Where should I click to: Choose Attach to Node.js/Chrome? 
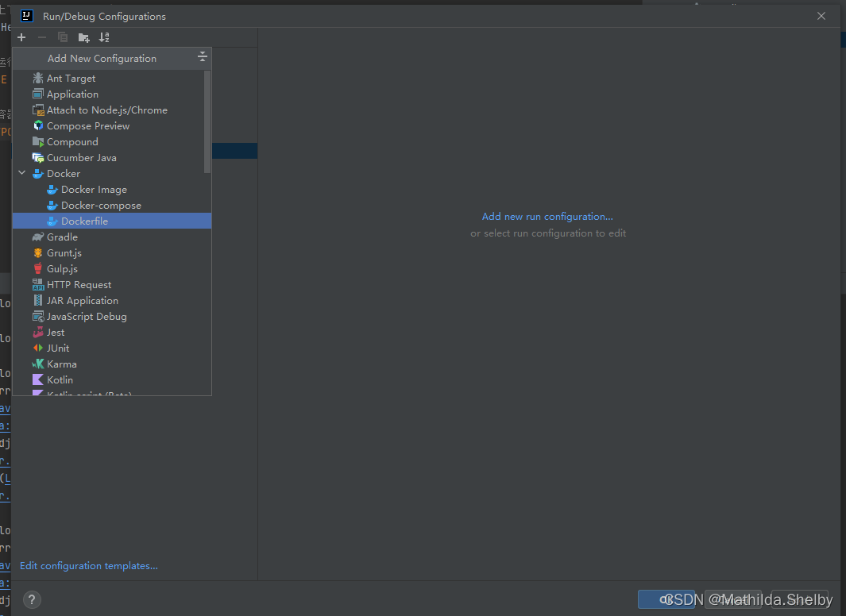(112, 110)
